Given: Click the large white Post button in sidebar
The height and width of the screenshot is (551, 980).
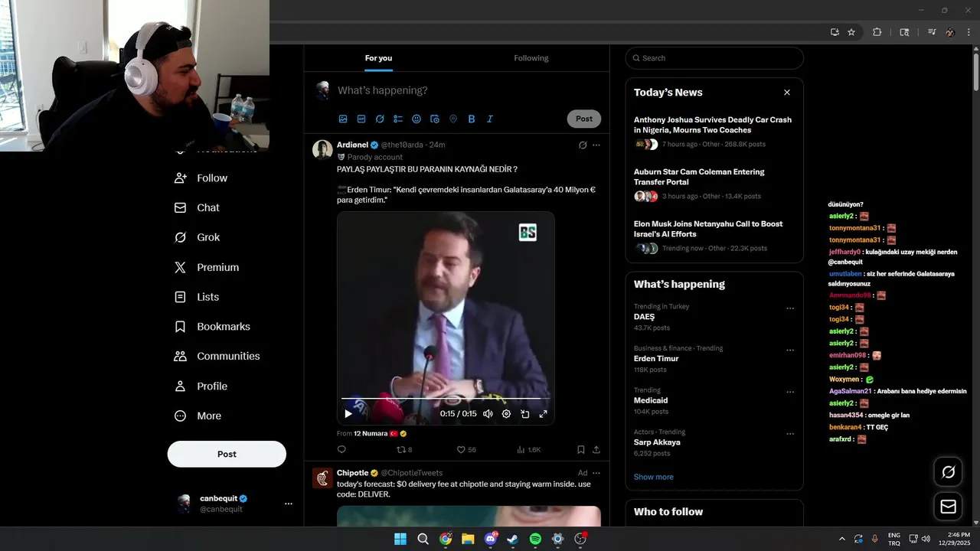Looking at the screenshot, I should coord(227,454).
